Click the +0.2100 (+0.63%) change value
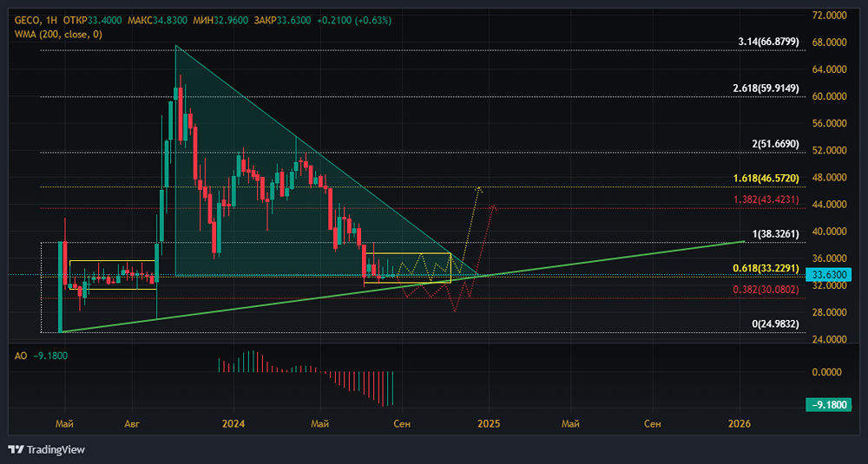 [354, 21]
